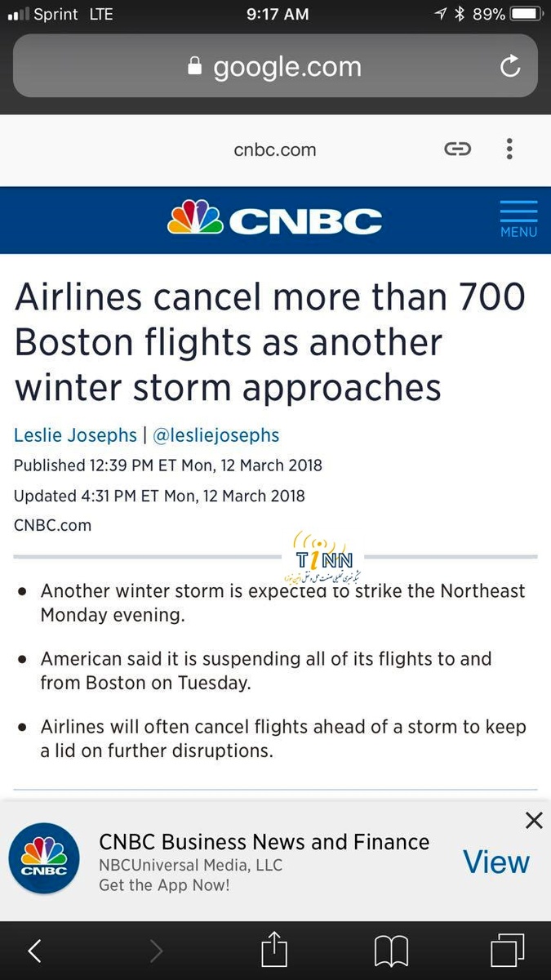Open the CNBC hamburger MENU
The image size is (551, 980).
click(x=519, y=219)
